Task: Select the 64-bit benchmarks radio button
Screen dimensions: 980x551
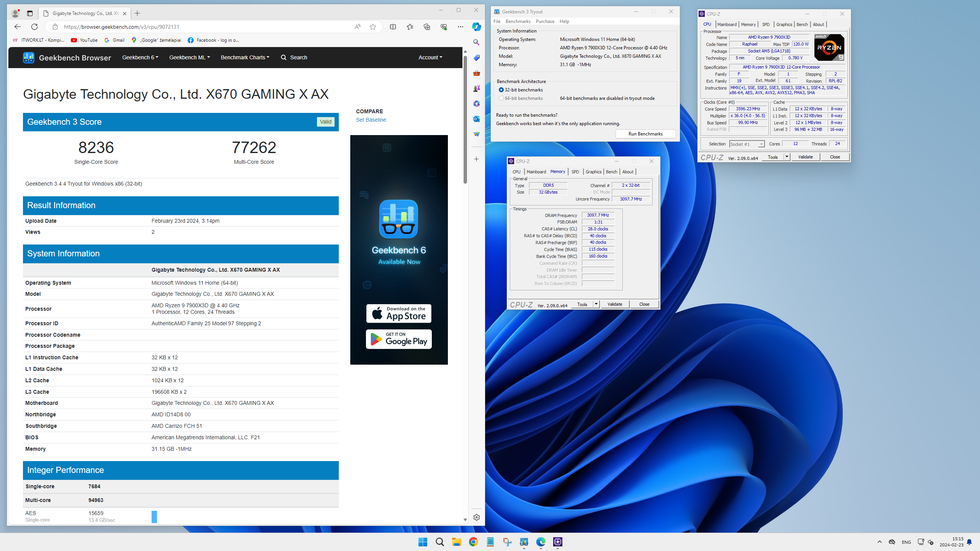Action: [501, 98]
